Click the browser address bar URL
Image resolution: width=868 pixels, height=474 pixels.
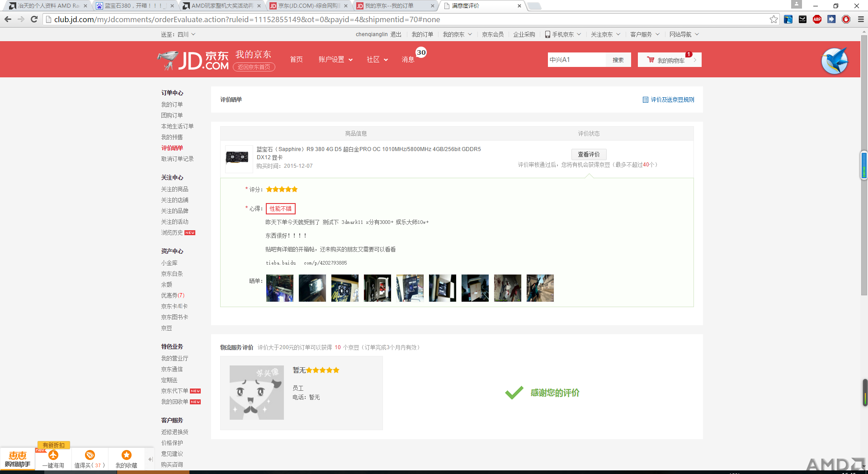click(247, 19)
